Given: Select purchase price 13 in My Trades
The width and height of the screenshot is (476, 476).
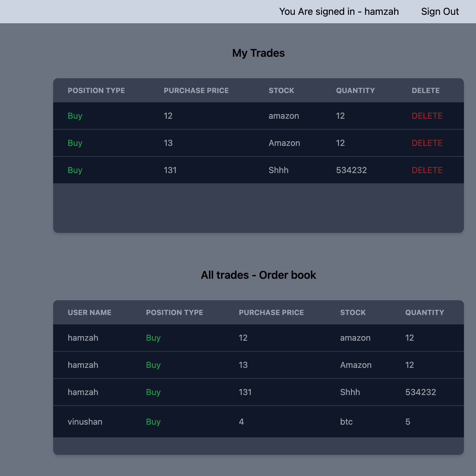Looking at the screenshot, I should pos(168,143).
